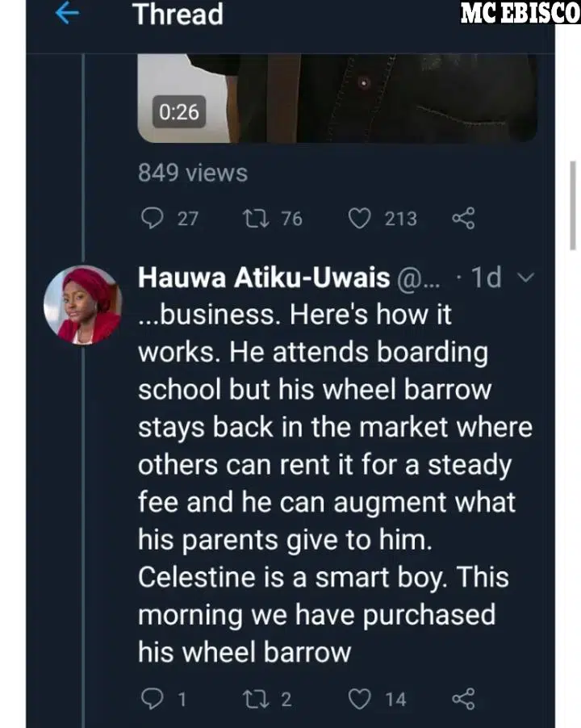
Task: Open Hauwa Atiku-Uwais profile picture
Action: click(83, 304)
